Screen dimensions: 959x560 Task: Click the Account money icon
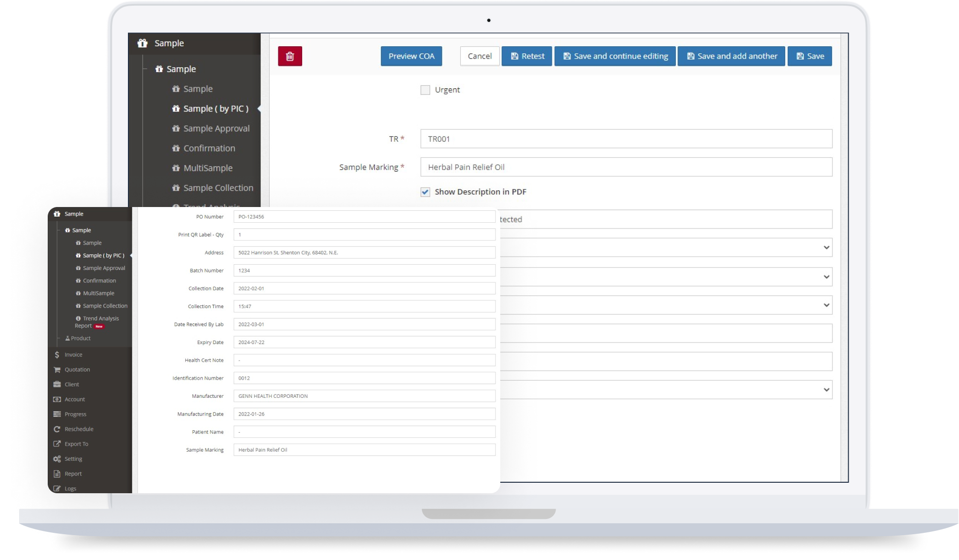tap(57, 399)
